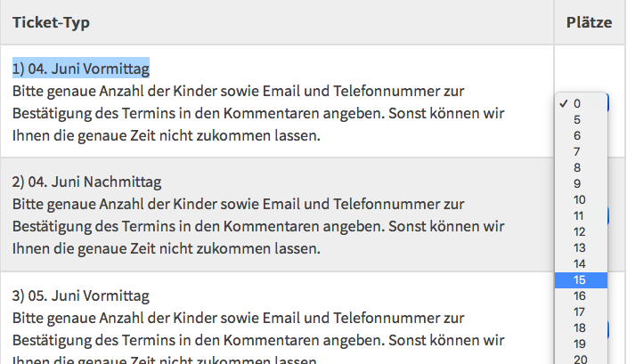Pick 19 from the dropdown options
Viewport: 627px width, 364px height.
pyautogui.click(x=581, y=344)
